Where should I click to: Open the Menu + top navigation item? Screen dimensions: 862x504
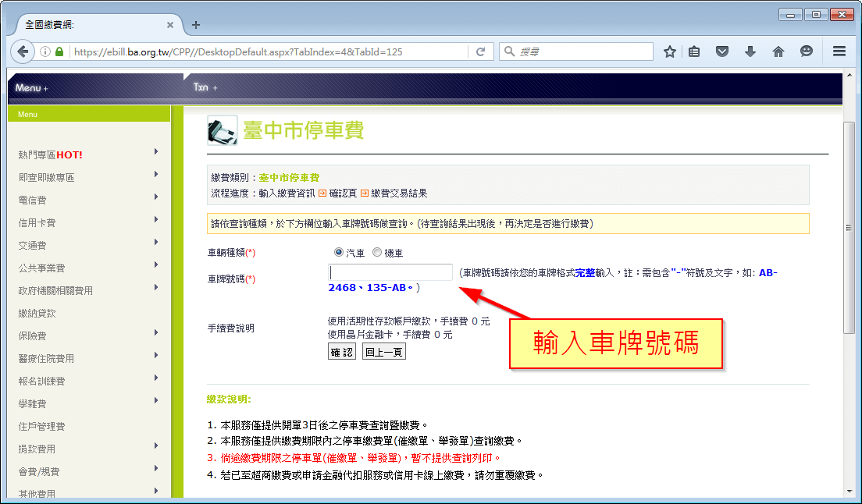pos(32,88)
